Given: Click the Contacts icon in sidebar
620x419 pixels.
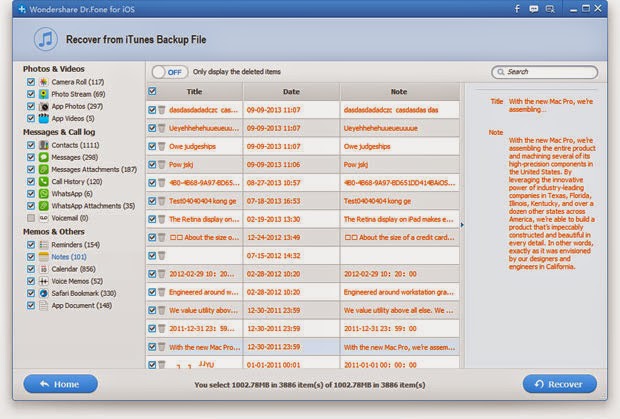Looking at the screenshot, I should pos(43,145).
